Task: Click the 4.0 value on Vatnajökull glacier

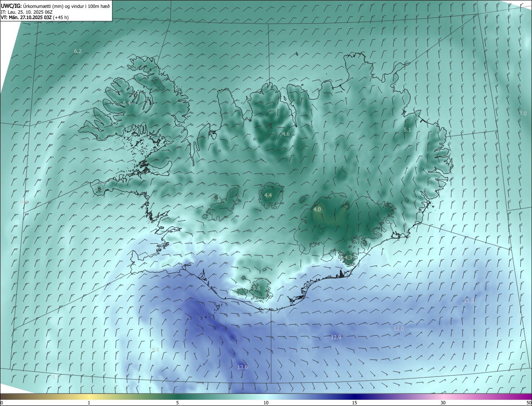Action: pos(317,210)
